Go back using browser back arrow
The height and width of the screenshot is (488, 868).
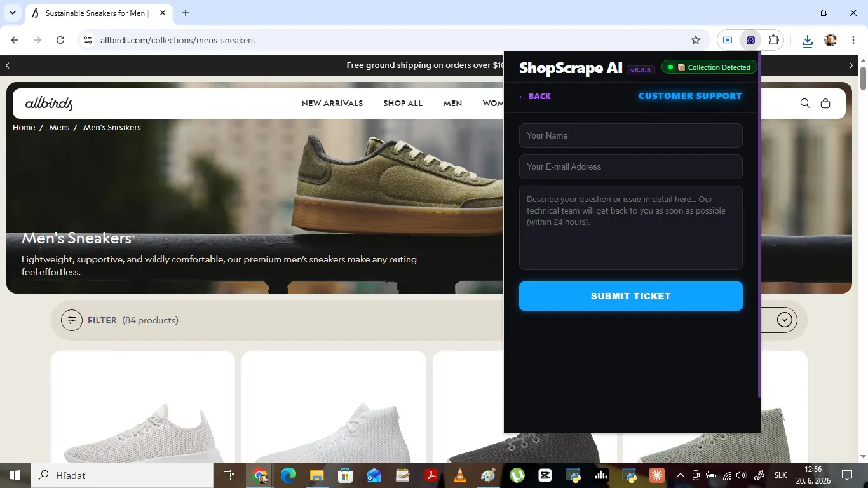15,40
